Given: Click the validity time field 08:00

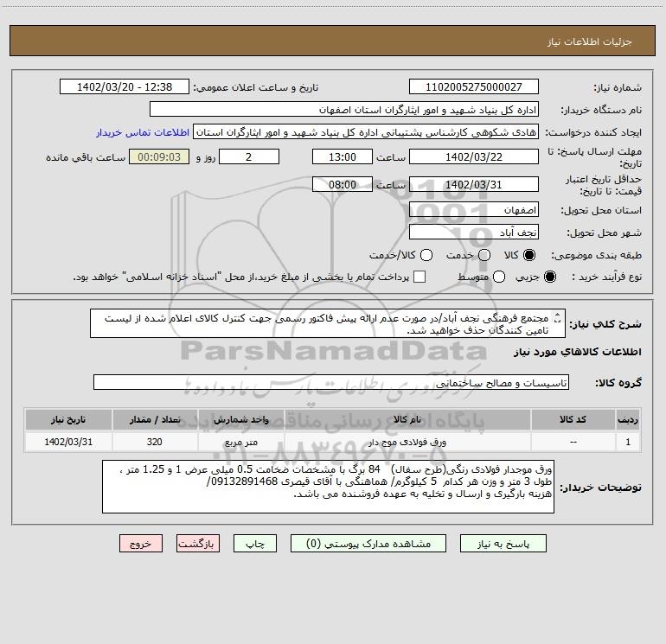Looking at the screenshot, I should coord(343,185).
